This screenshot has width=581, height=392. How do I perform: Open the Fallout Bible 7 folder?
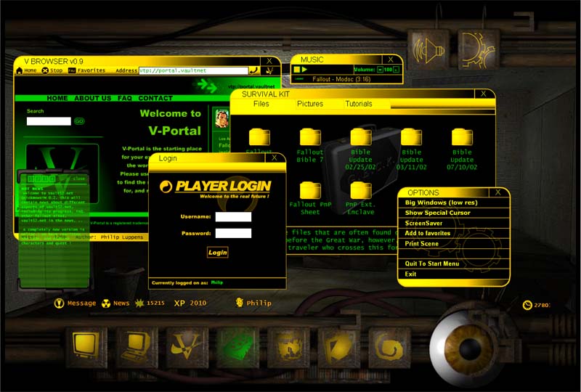click(310, 137)
